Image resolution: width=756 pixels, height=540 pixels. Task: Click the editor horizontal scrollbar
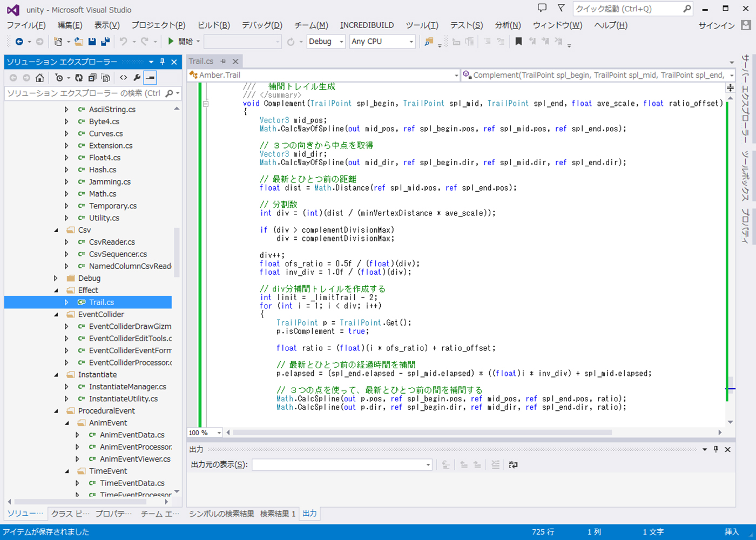[422, 433]
